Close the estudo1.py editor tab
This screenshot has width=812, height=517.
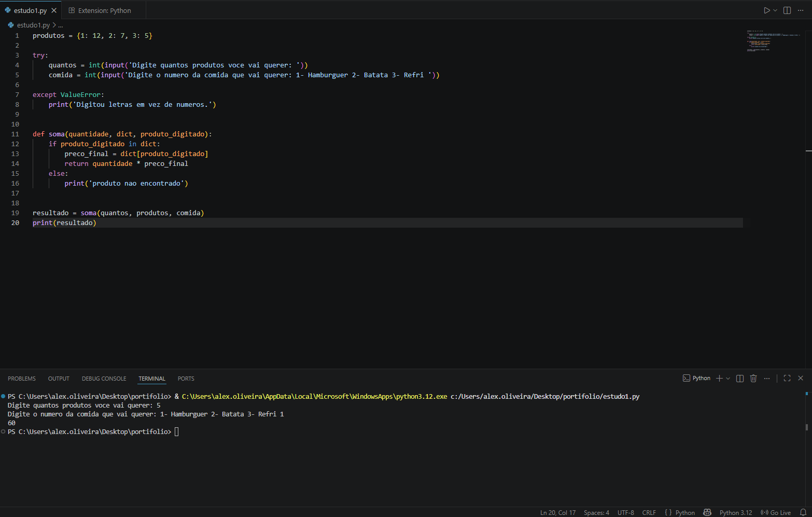[x=54, y=10]
